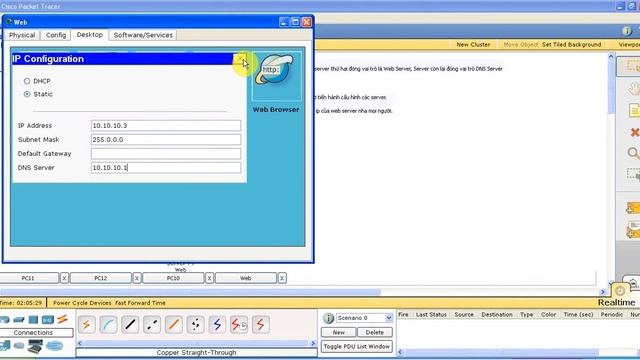This screenshot has width=640, height=360.
Task: Select the Copper Cross-Over dashed cable
Action: point(152,325)
